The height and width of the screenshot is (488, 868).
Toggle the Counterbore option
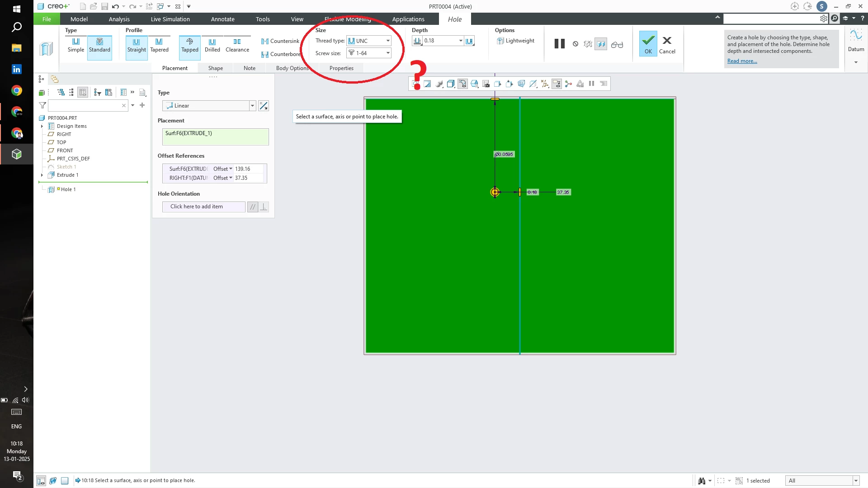[x=280, y=54]
